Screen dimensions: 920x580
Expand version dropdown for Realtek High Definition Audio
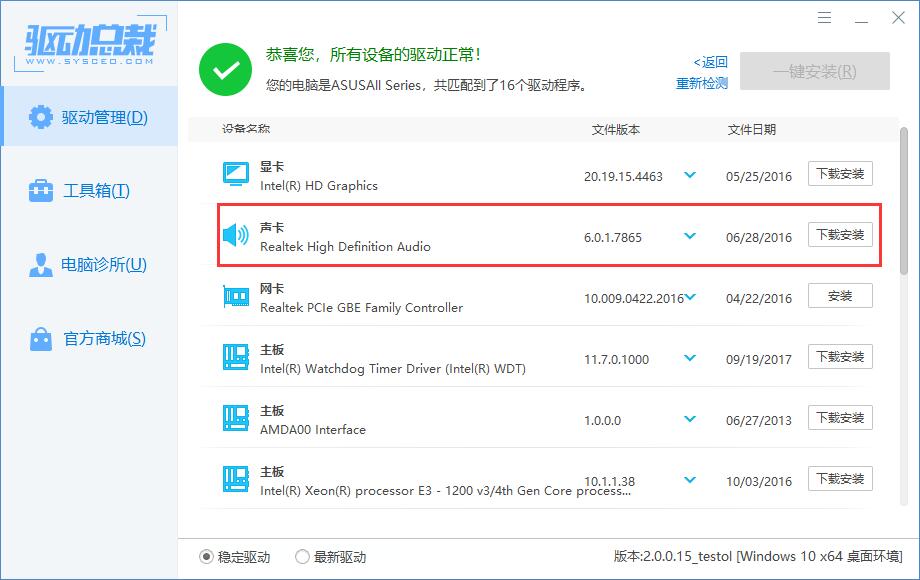tap(689, 236)
